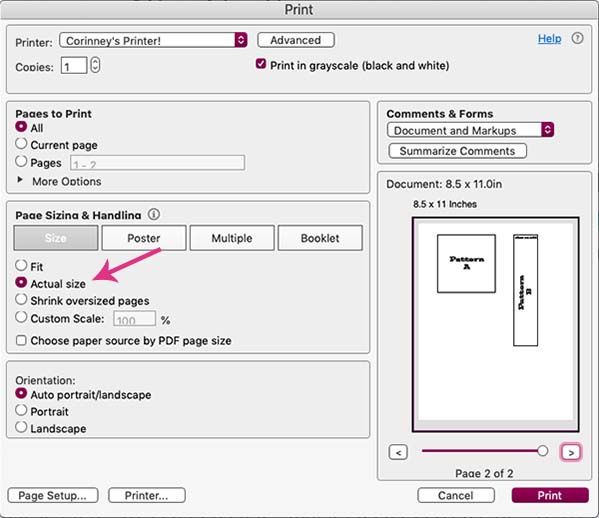Go to previous preview page arrow
Image resolution: width=599 pixels, height=518 pixels.
398,452
